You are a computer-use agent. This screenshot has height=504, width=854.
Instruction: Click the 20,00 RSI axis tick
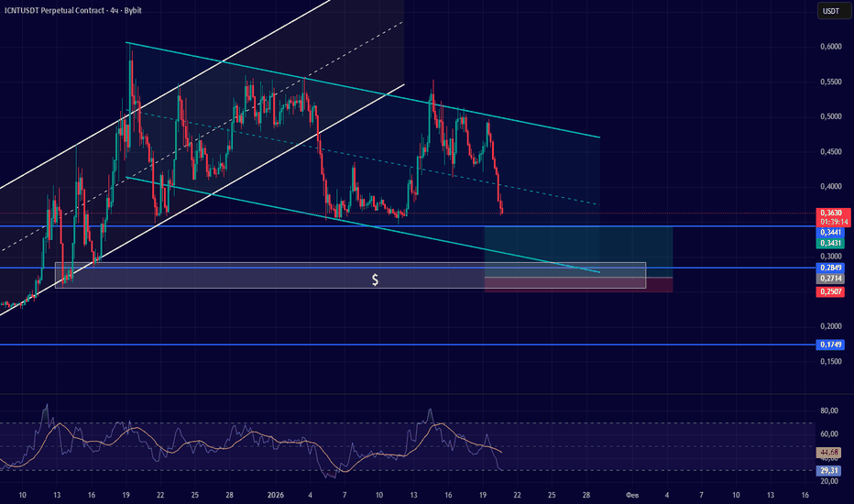click(x=829, y=482)
